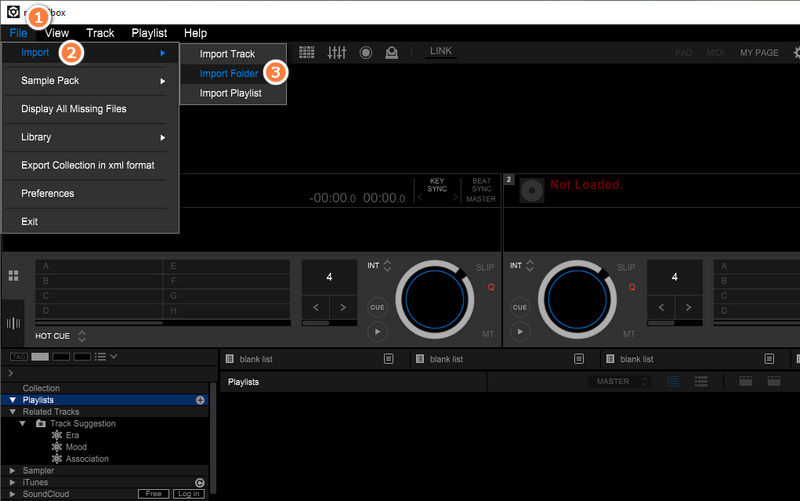Click the deck 2 artwork disc icon
This screenshot has height=501, width=800.
point(532,191)
